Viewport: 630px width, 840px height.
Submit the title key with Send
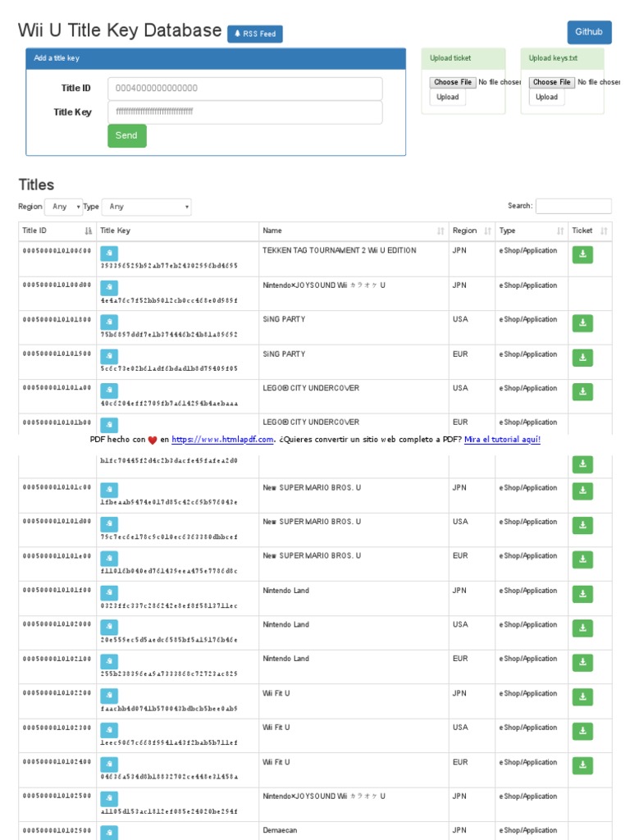127,136
